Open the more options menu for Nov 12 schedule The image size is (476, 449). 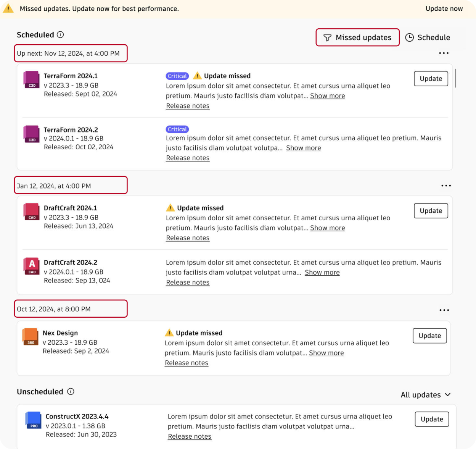tap(444, 53)
